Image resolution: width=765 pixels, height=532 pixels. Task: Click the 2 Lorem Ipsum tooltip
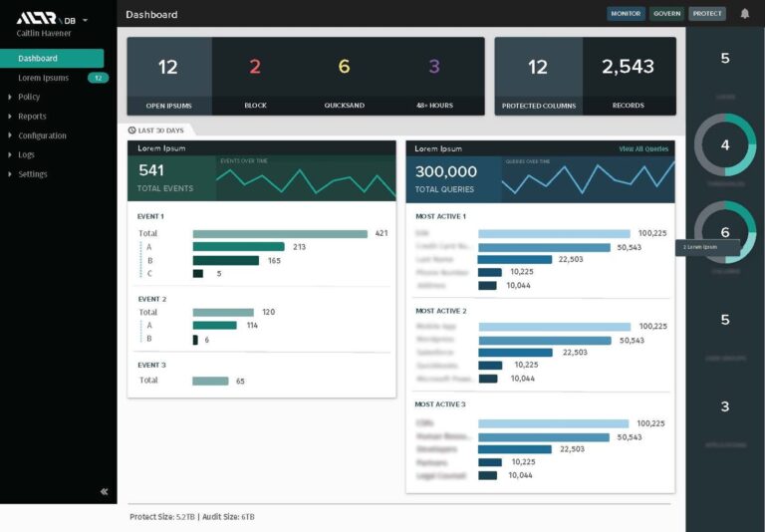(707, 247)
